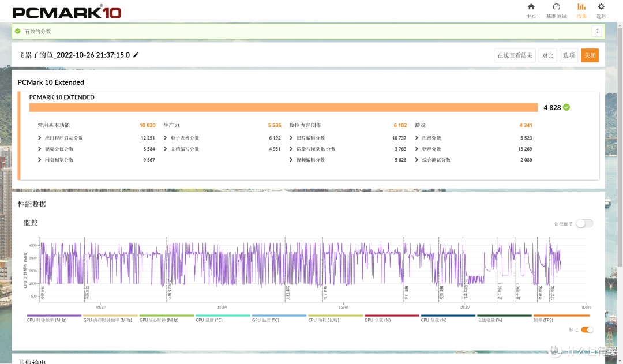
Task: Go to 主页 tab label
Action: [x=531, y=16]
